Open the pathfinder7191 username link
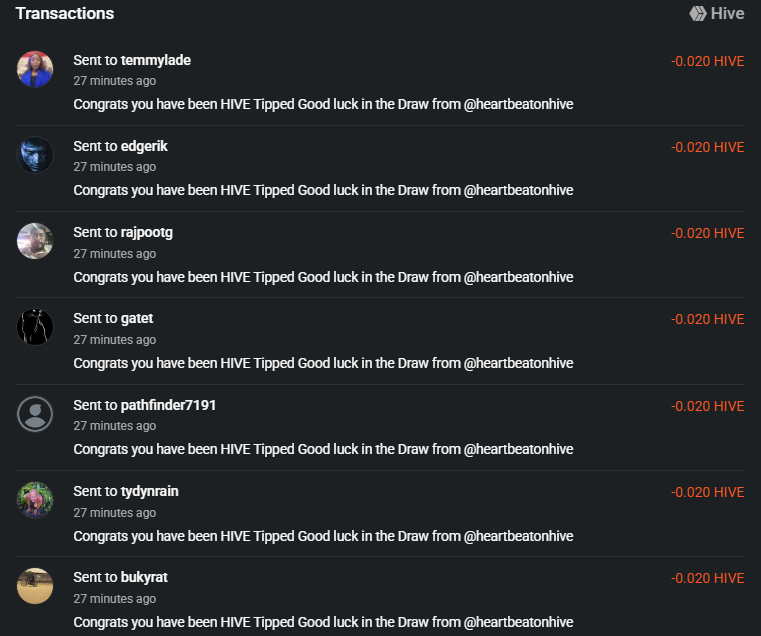Viewport: 761px width, 636px height. (168, 405)
